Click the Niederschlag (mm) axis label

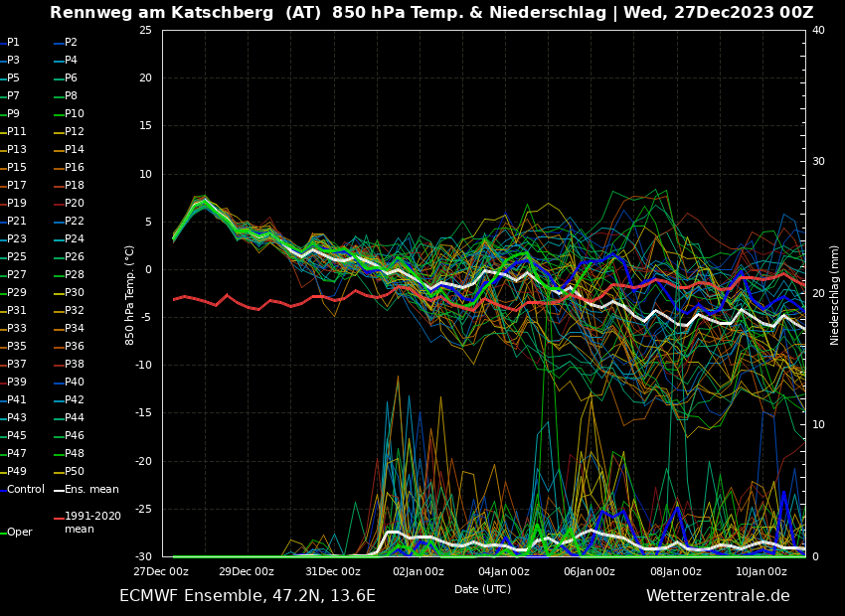(x=835, y=294)
